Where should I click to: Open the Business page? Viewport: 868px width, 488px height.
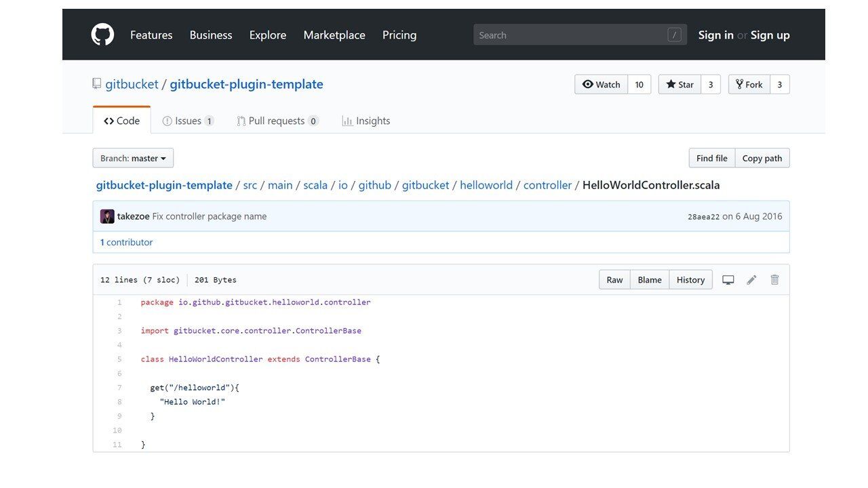point(211,35)
